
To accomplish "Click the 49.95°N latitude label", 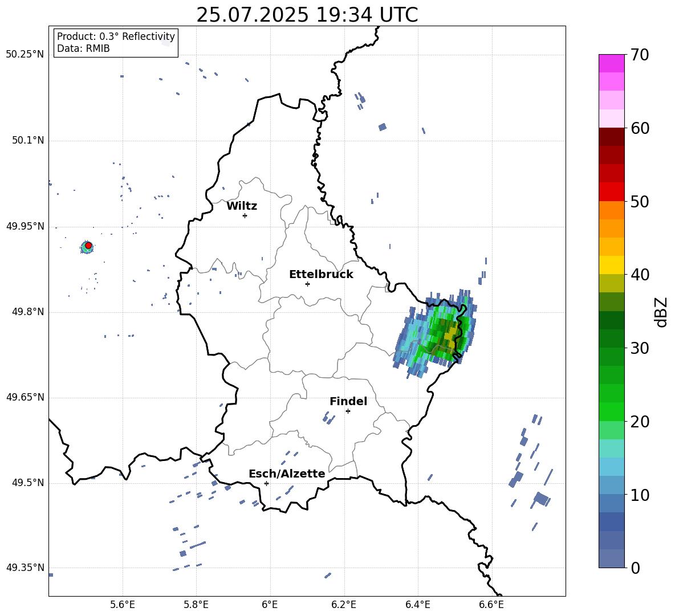I will [x=25, y=226].
